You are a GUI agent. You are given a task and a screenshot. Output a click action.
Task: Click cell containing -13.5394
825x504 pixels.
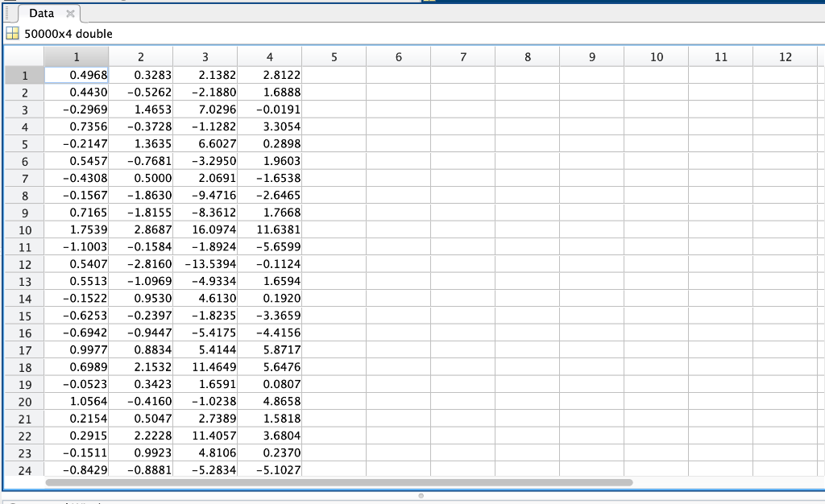[205, 264]
